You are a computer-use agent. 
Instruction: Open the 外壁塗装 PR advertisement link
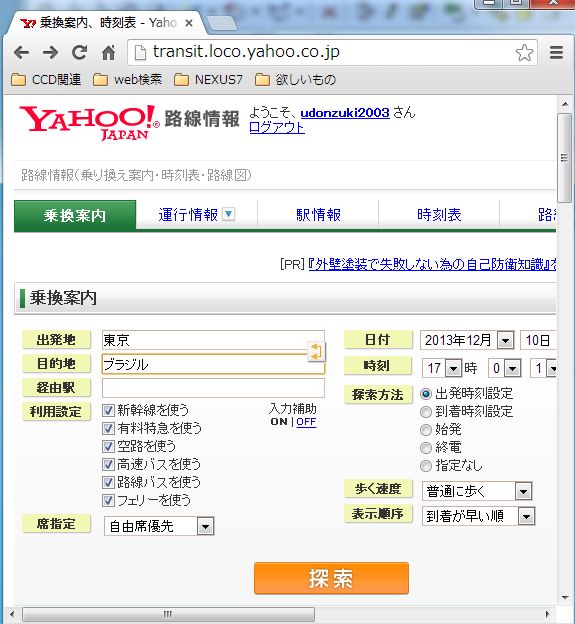pyautogui.click(x=433, y=264)
